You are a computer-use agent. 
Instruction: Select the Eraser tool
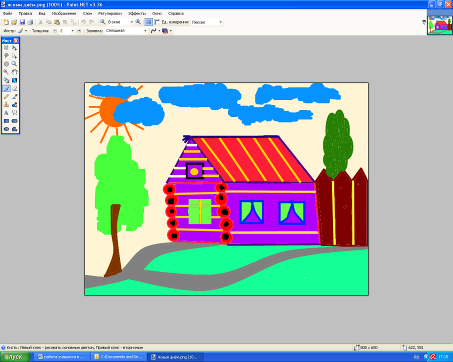click(15, 89)
